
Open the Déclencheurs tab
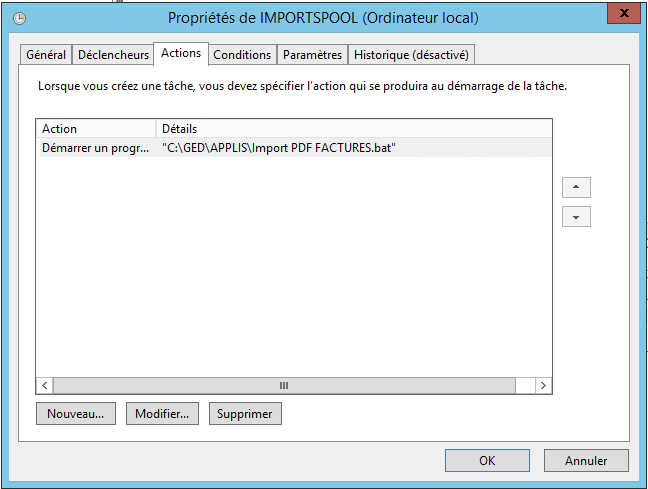tap(113, 55)
